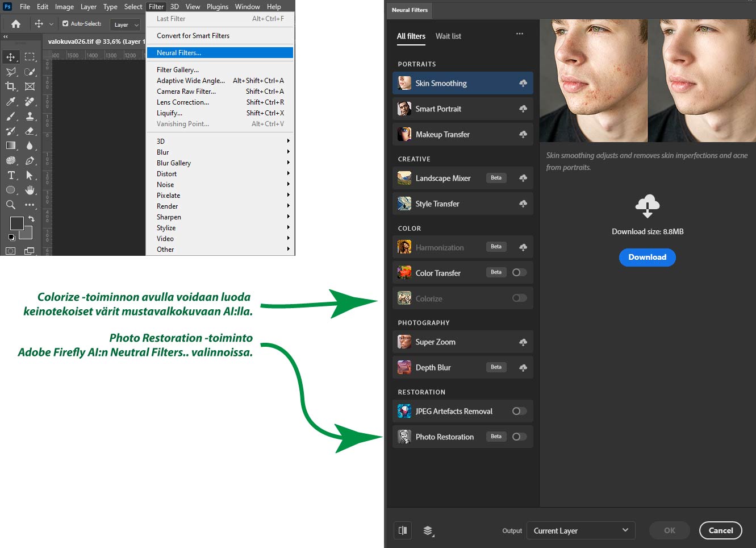Select the Smart Portrait filter
The height and width of the screenshot is (548, 756).
pos(463,109)
